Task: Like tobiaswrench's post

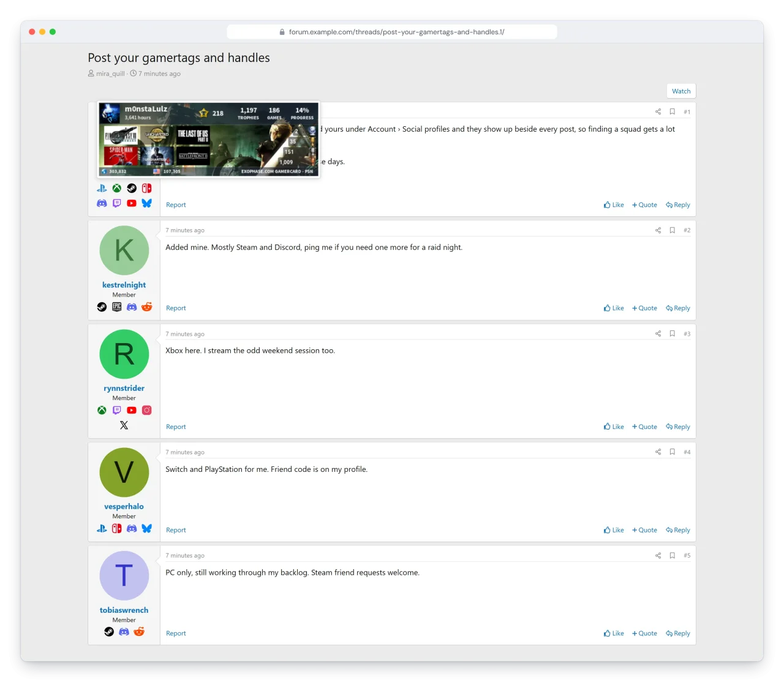Action: (614, 634)
